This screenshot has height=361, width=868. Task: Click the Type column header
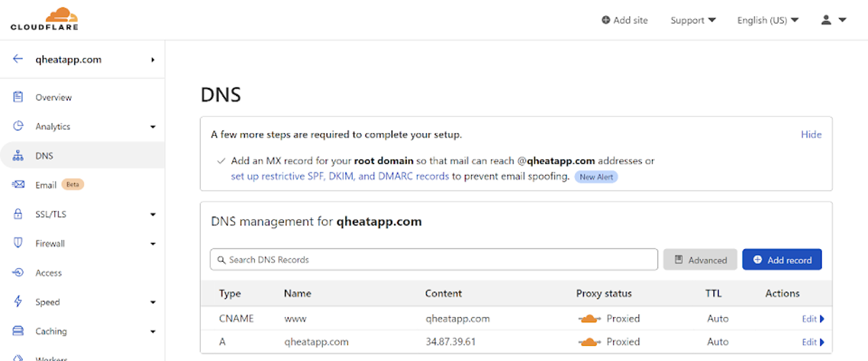(x=230, y=293)
